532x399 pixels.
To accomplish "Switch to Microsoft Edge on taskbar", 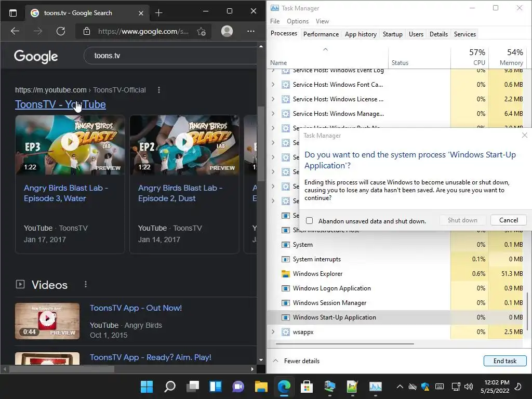I will 284,387.
